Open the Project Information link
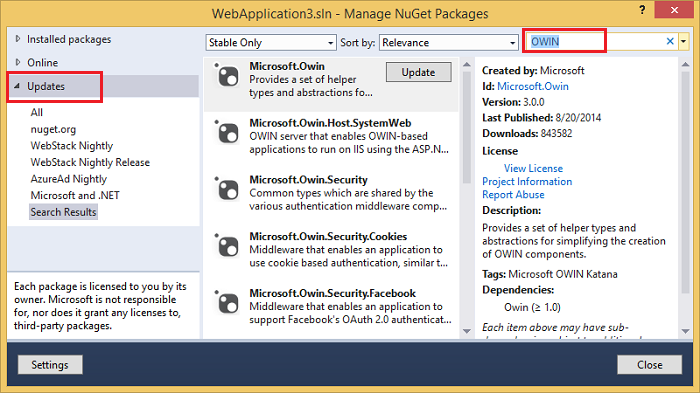This screenshot has height=393, width=700. tap(527, 181)
